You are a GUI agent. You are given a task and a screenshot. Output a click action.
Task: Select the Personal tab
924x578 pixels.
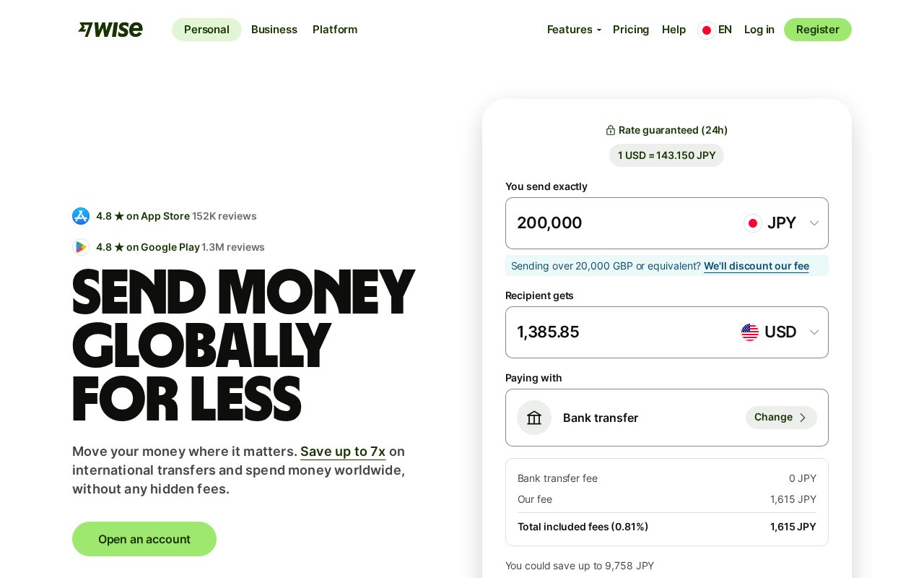(x=206, y=30)
